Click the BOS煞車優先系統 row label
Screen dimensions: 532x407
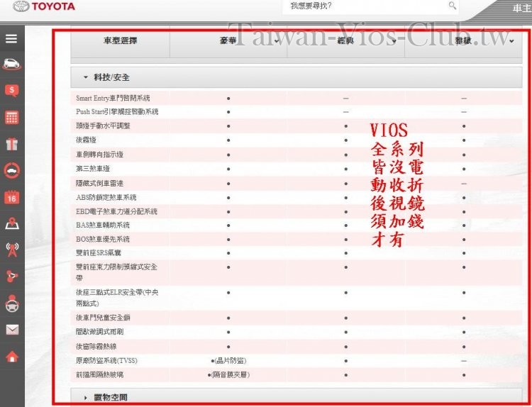(x=103, y=239)
